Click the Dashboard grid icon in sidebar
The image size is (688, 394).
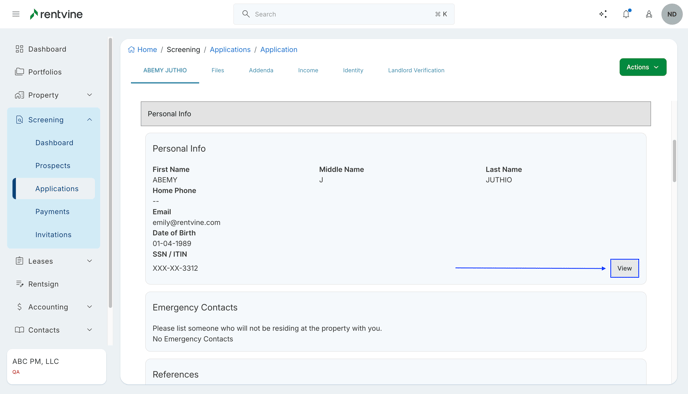point(19,49)
